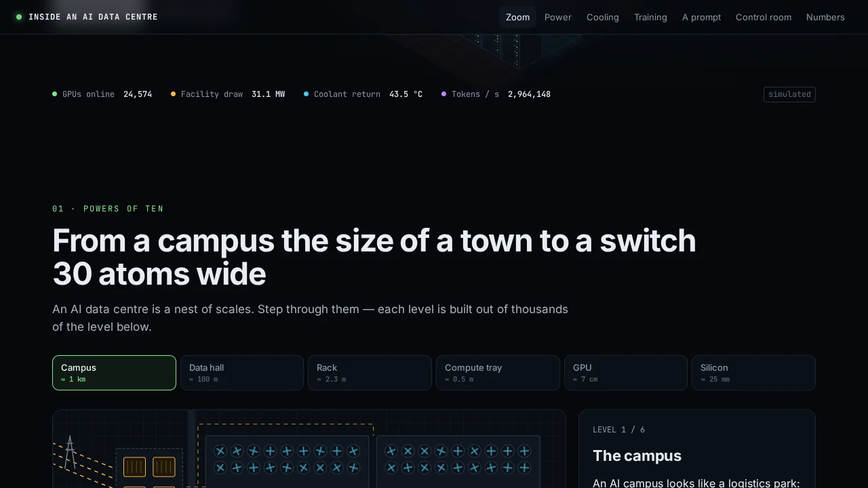Choose the Compute tray level tab
This screenshot has height=488, width=868.
(498, 373)
